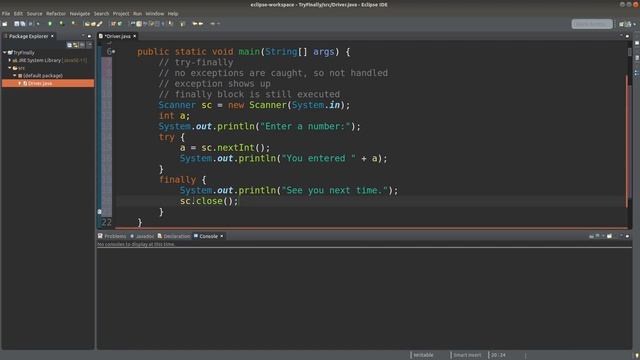
Task: Open the Window menu
Action: [x=155, y=13]
